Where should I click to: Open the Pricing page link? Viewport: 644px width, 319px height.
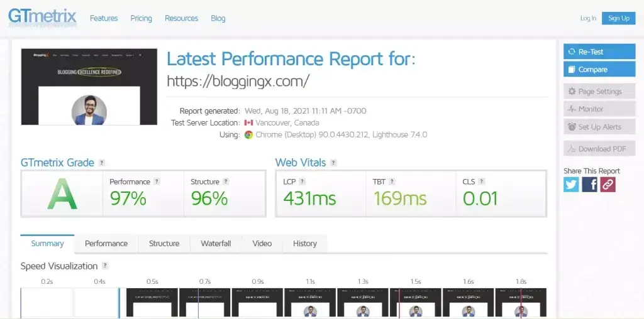click(x=142, y=18)
